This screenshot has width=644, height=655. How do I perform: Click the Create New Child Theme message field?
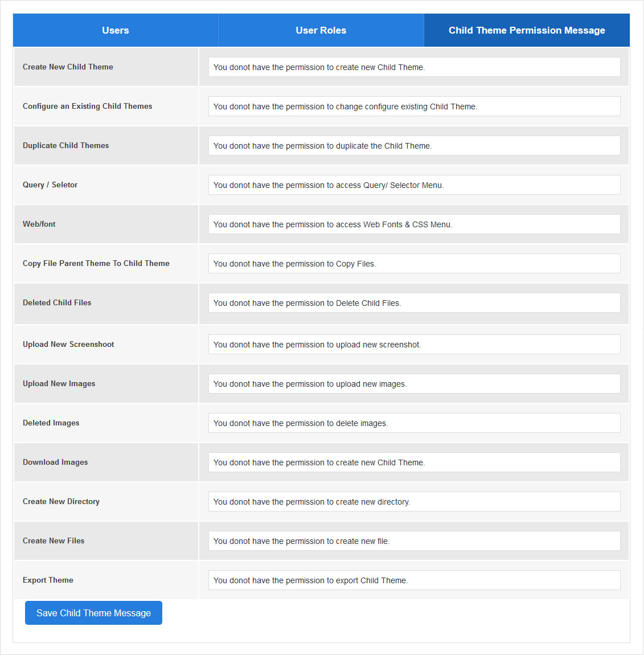point(414,67)
